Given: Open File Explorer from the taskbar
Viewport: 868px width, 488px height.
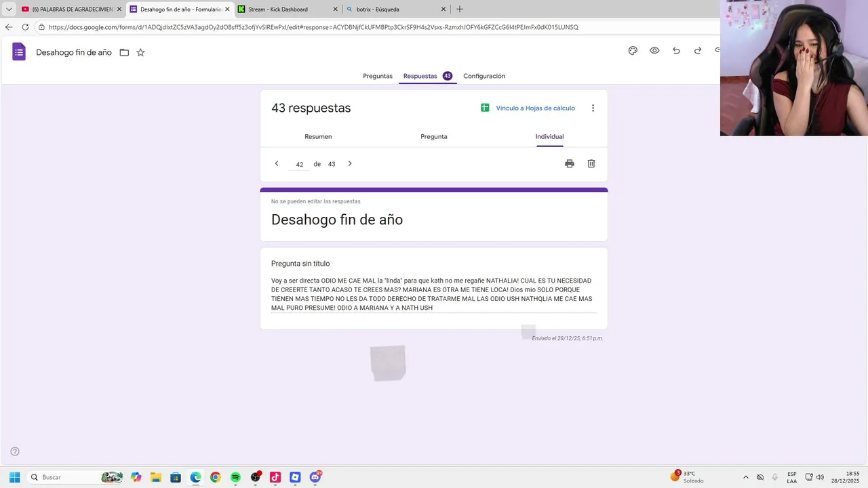Looking at the screenshot, I should 156,477.
